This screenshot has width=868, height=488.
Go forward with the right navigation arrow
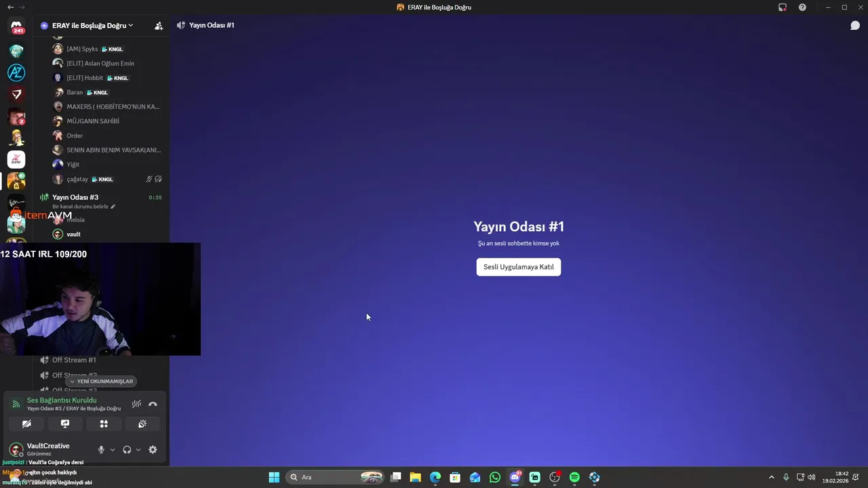(22, 7)
